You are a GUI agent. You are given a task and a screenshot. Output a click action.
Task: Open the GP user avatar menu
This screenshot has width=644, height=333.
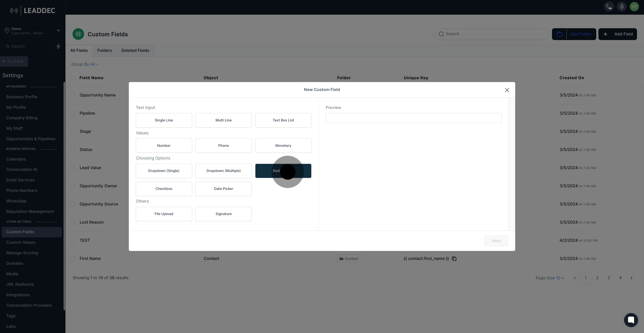tap(634, 7)
